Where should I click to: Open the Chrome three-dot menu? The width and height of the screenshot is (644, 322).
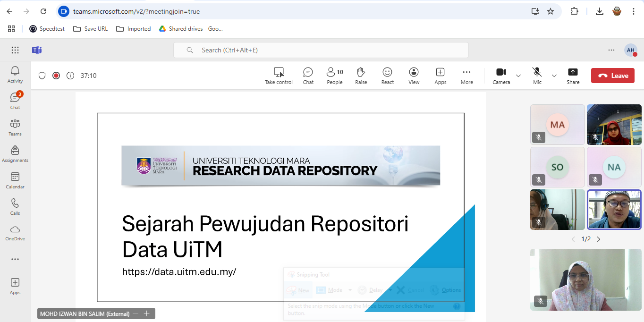[634, 11]
